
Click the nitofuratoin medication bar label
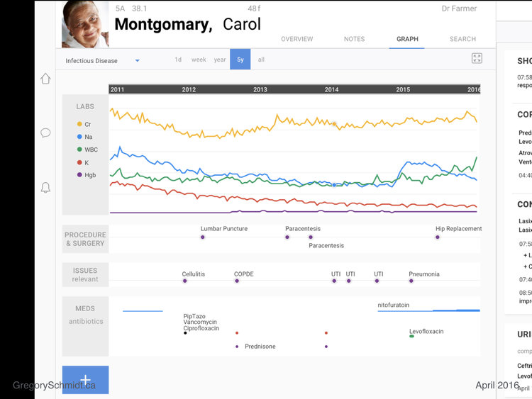[x=393, y=305]
